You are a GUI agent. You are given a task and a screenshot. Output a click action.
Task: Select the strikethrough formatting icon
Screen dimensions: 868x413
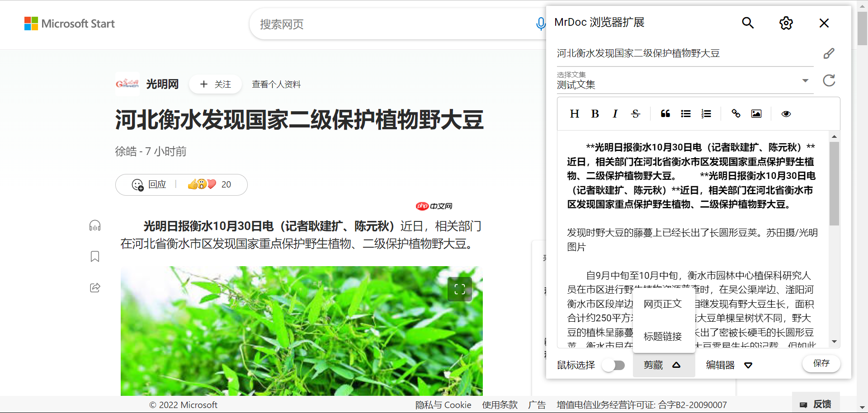[636, 113]
